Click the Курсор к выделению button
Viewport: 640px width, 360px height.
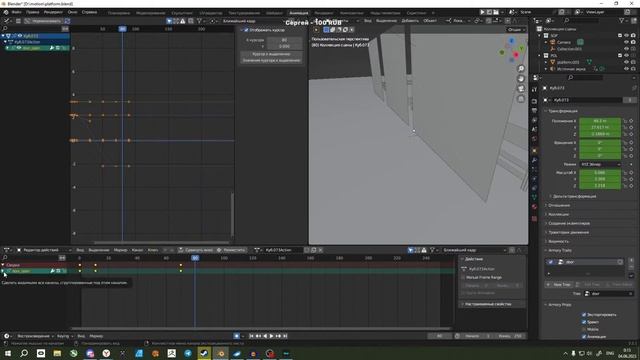(x=271, y=54)
